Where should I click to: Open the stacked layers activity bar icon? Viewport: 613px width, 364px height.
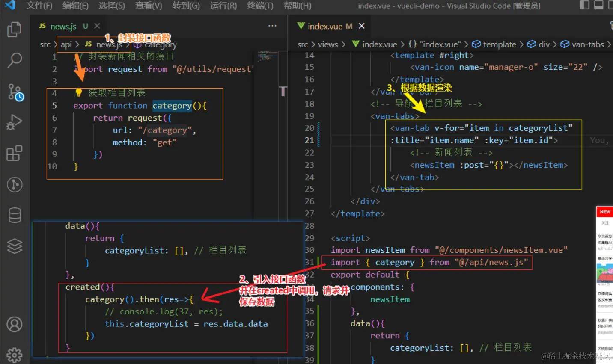coord(15,246)
